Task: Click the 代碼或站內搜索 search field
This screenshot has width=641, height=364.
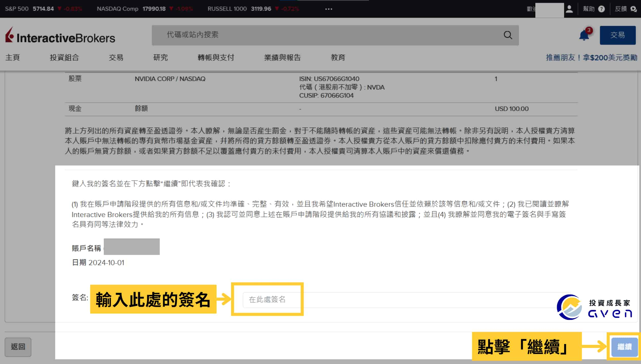Action: 335,35
